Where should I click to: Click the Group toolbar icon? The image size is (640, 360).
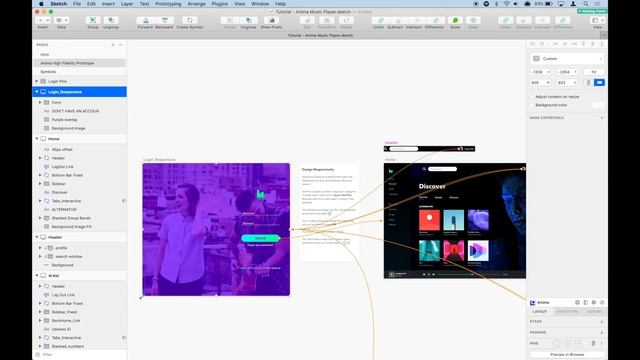tap(93, 20)
